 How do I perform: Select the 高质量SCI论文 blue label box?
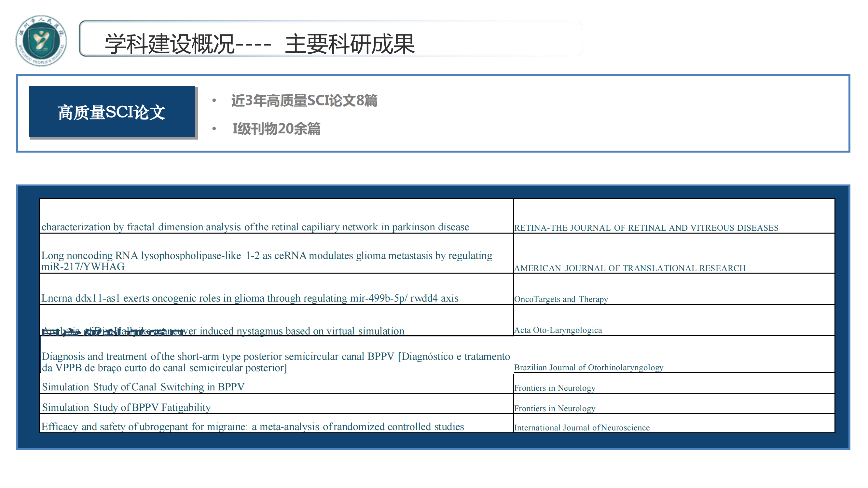tap(112, 112)
